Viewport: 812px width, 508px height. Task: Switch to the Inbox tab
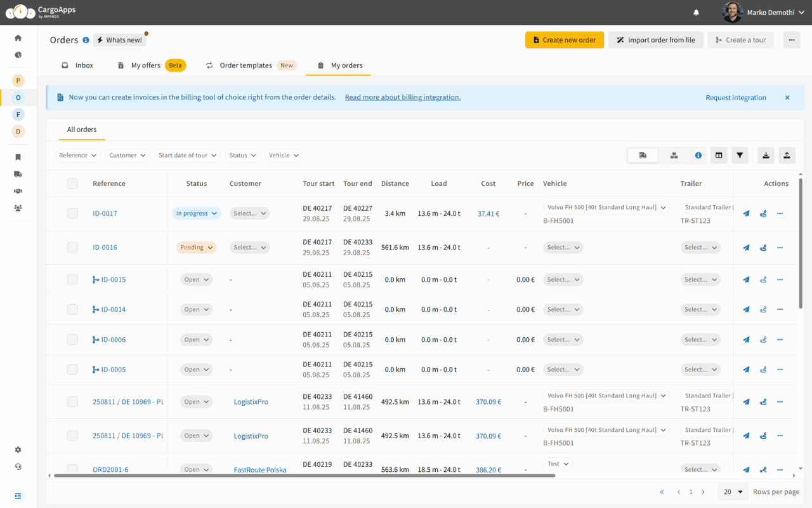click(77, 65)
